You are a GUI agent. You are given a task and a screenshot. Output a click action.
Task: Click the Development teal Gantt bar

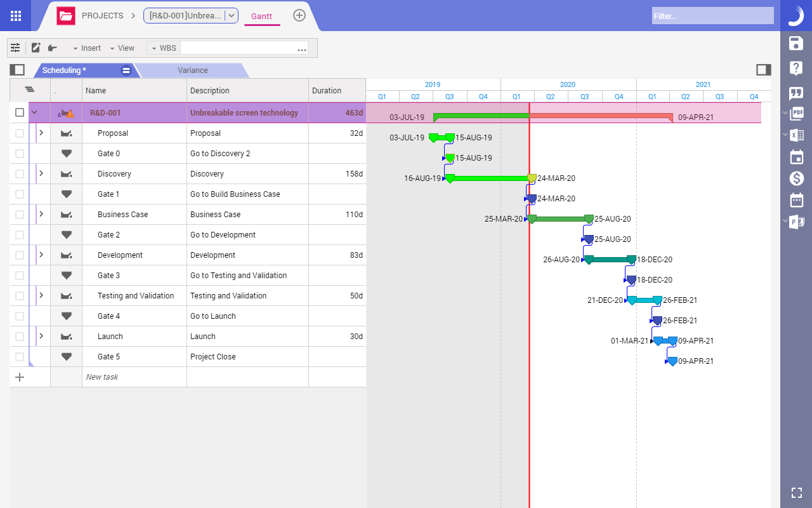pyautogui.click(x=610, y=260)
